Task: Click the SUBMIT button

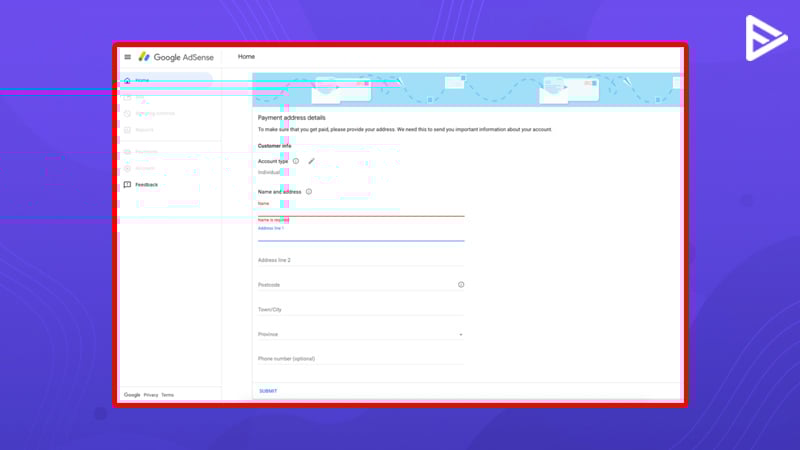Action: point(268,391)
